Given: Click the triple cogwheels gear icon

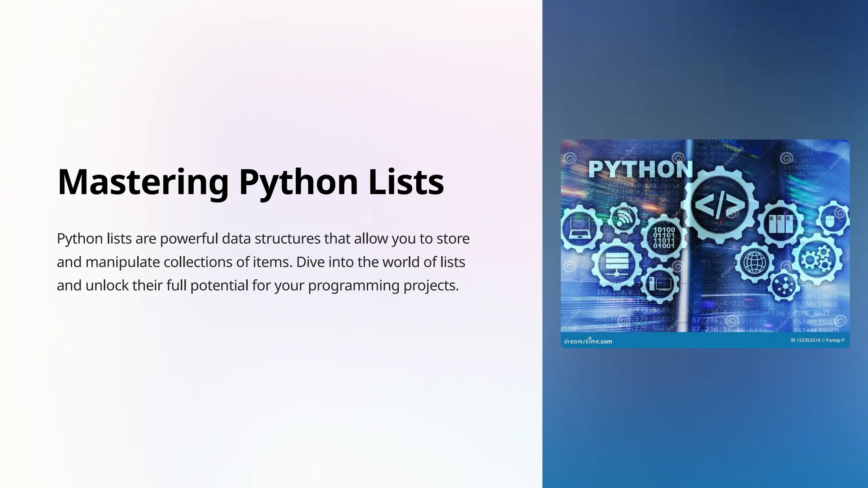Looking at the screenshot, I should click(x=818, y=258).
